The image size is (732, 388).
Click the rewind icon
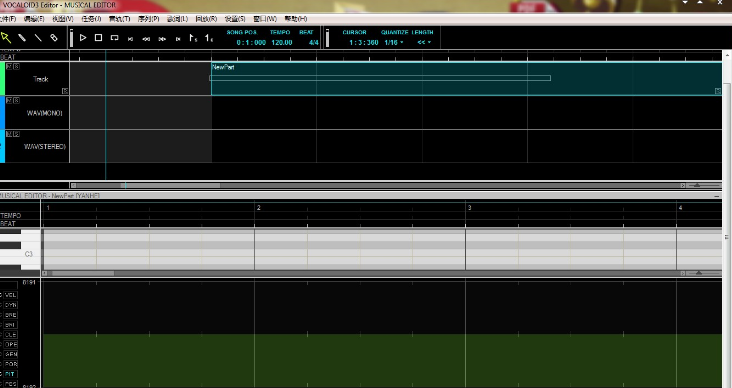point(146,39)
